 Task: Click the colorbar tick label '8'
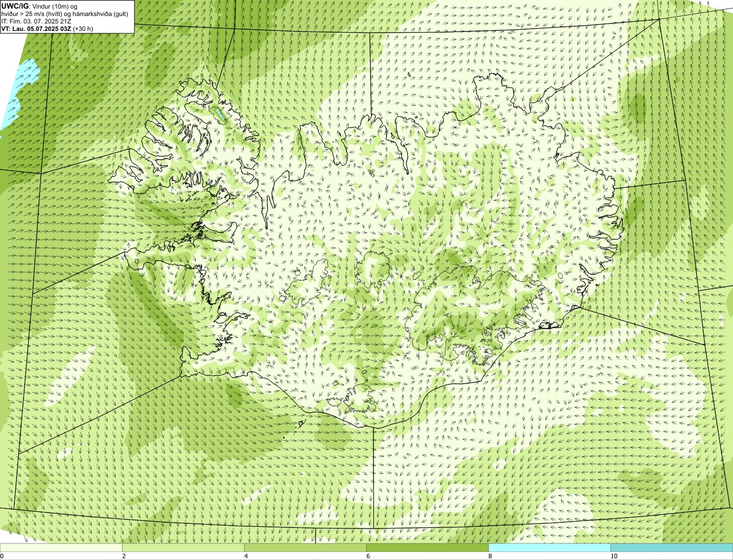tap(490, 556)
